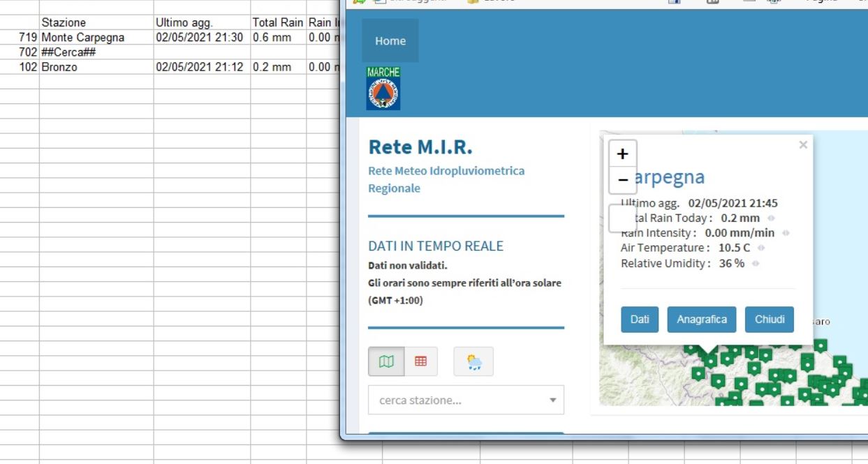Click 'DATI IN TEMPO REALE' heading
This screenshot has width=868, height=464.
[x=436, y=246]
